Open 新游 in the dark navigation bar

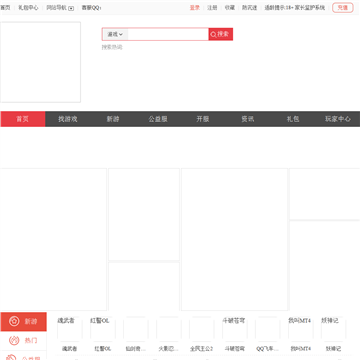(113, 119)
